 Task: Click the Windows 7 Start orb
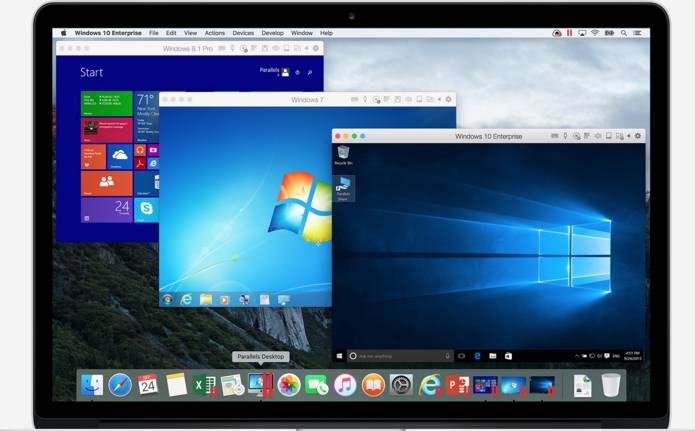(x=168, y=300)
